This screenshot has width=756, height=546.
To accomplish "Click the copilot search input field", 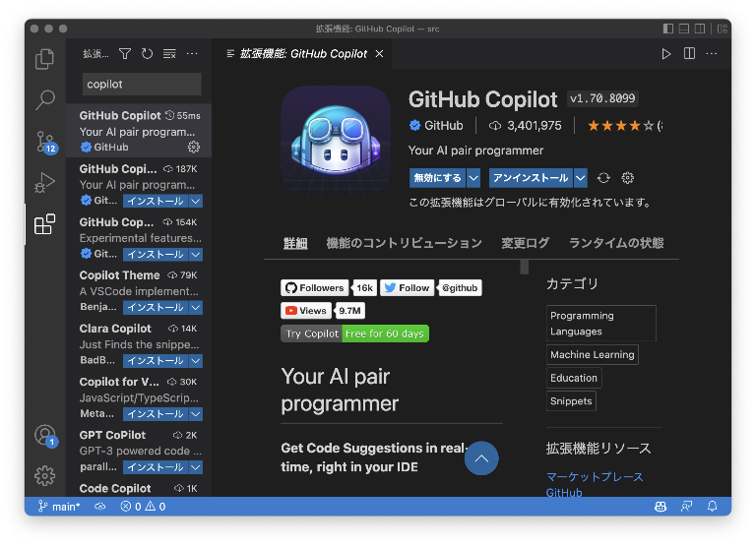I will [x=142, y=85].
